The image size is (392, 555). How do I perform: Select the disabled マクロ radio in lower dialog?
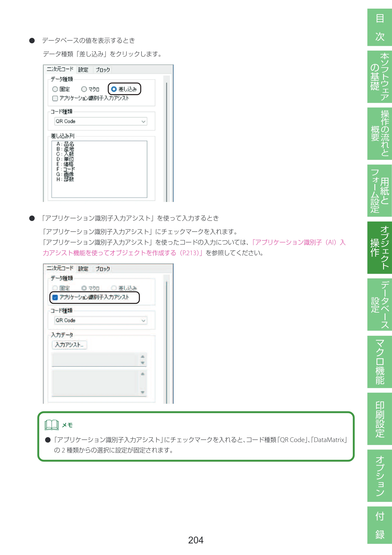(84, 288)
